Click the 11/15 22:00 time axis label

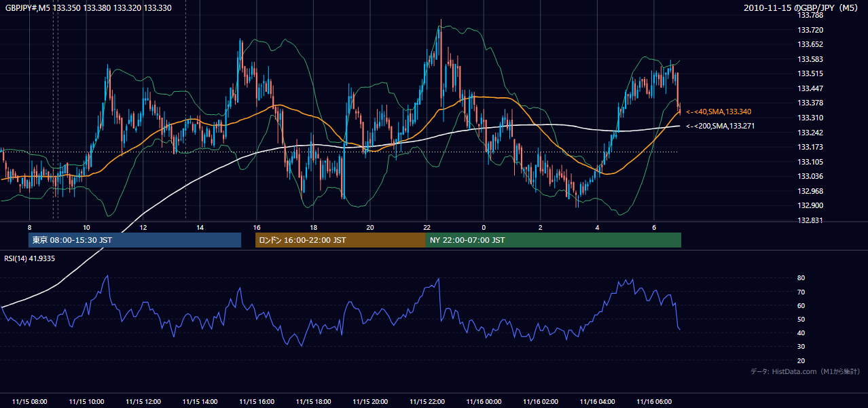427,402
